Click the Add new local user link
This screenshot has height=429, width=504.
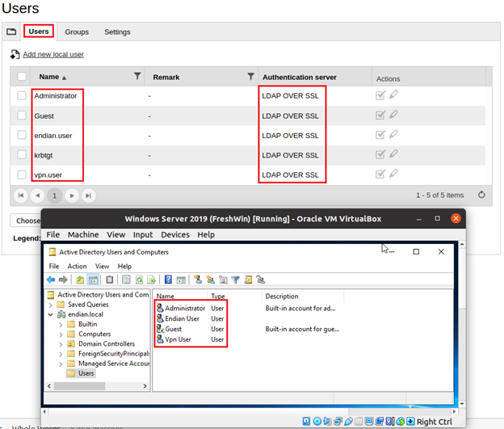coord(53,54)
